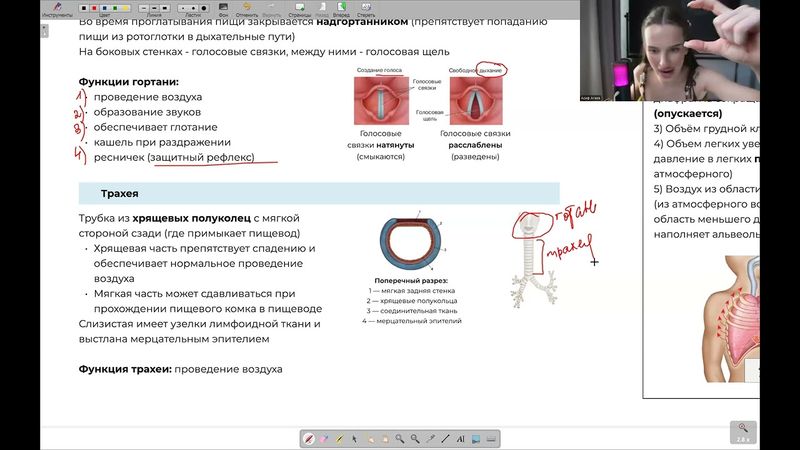Screen dimensions: 800x450
Task: Click the tense vocal cords image
Action: coord(381,101)
